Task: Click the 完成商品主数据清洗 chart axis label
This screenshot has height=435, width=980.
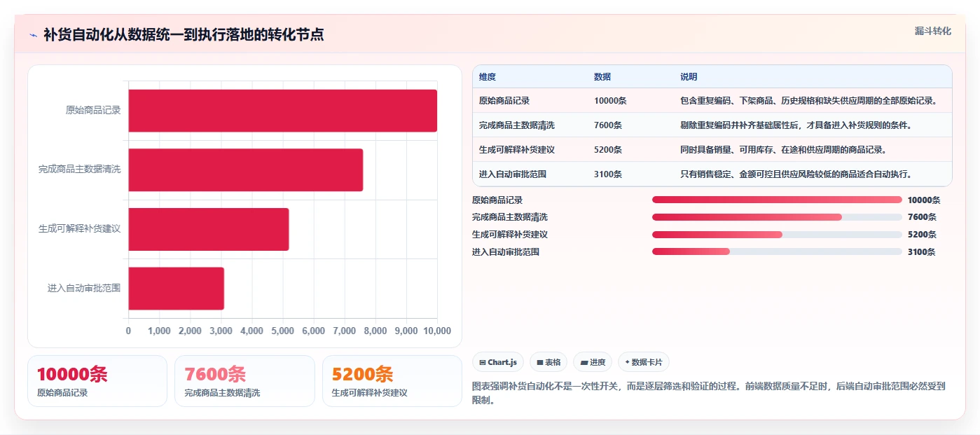Action: click(x=80, y=170)
